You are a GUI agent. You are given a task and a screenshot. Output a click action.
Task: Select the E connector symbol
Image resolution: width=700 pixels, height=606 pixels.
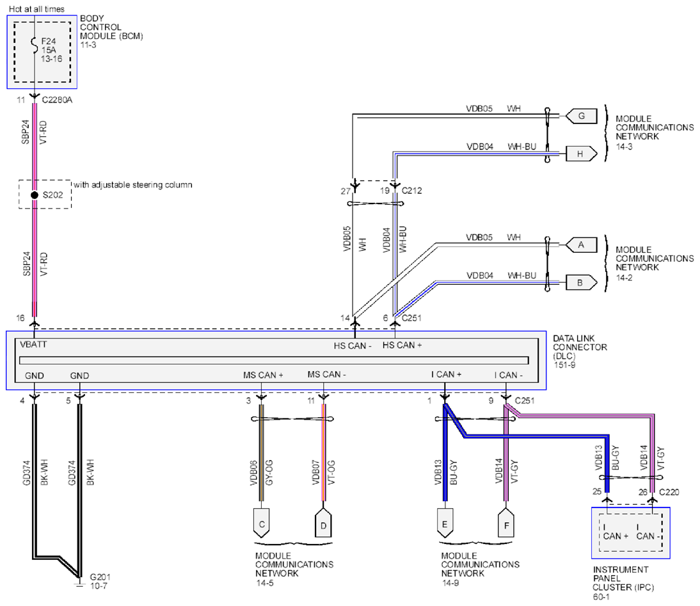pos(445,523)
